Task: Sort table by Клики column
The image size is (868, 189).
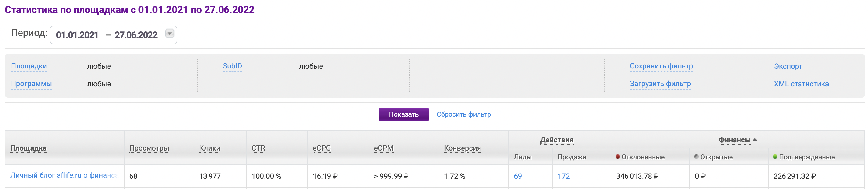Action: click(x=210, y=148)
